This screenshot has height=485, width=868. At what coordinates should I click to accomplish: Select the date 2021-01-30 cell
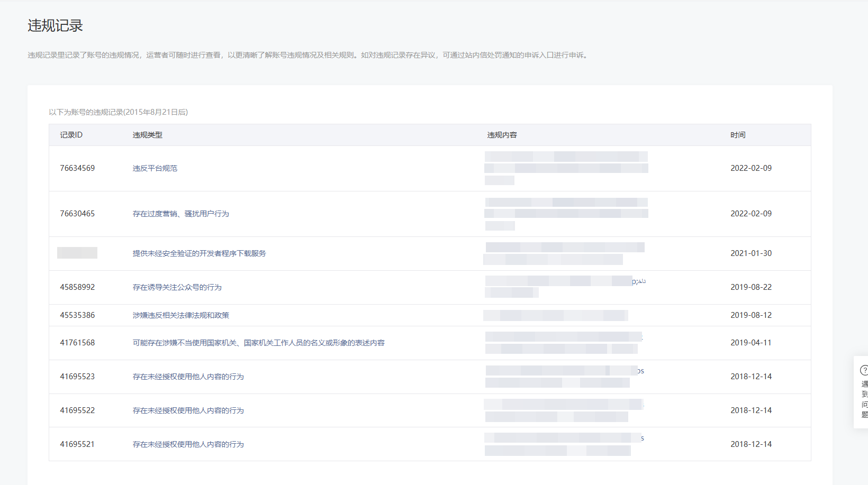point(751,253)
